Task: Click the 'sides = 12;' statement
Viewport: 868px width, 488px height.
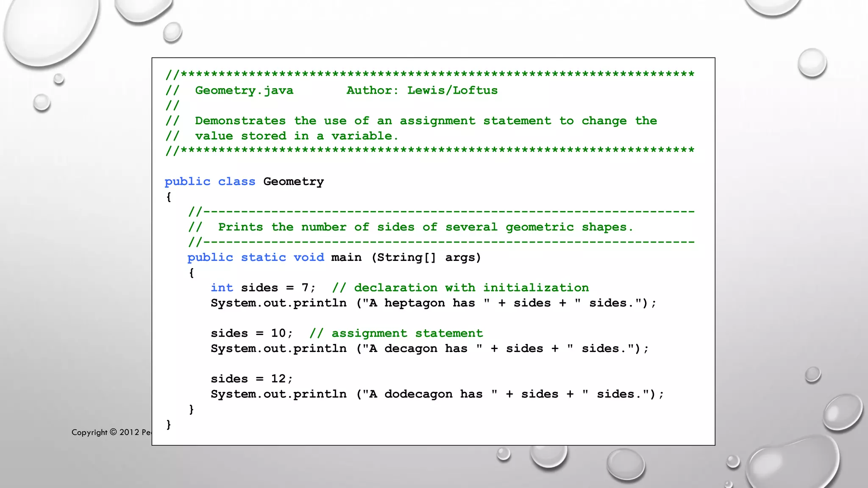Action: 252,379
